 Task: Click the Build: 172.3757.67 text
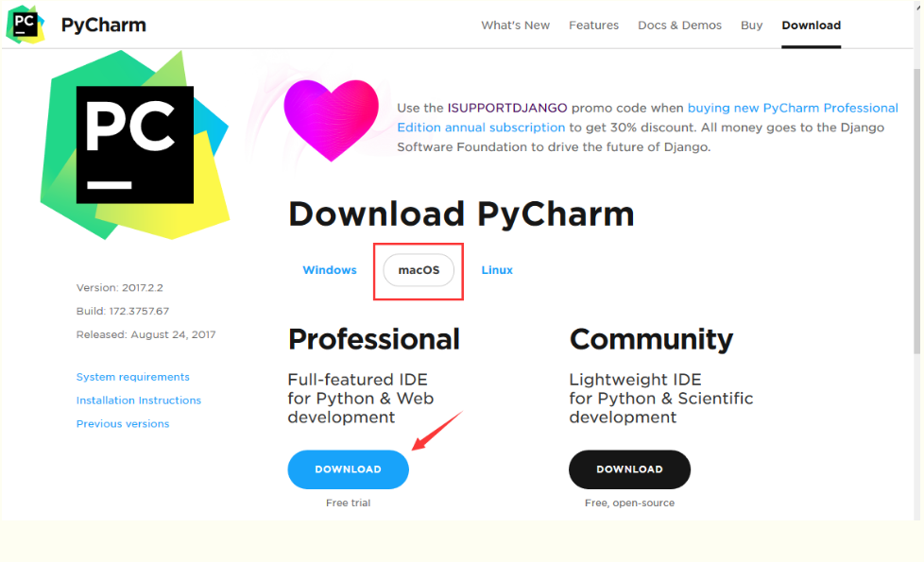coord(123,311)
